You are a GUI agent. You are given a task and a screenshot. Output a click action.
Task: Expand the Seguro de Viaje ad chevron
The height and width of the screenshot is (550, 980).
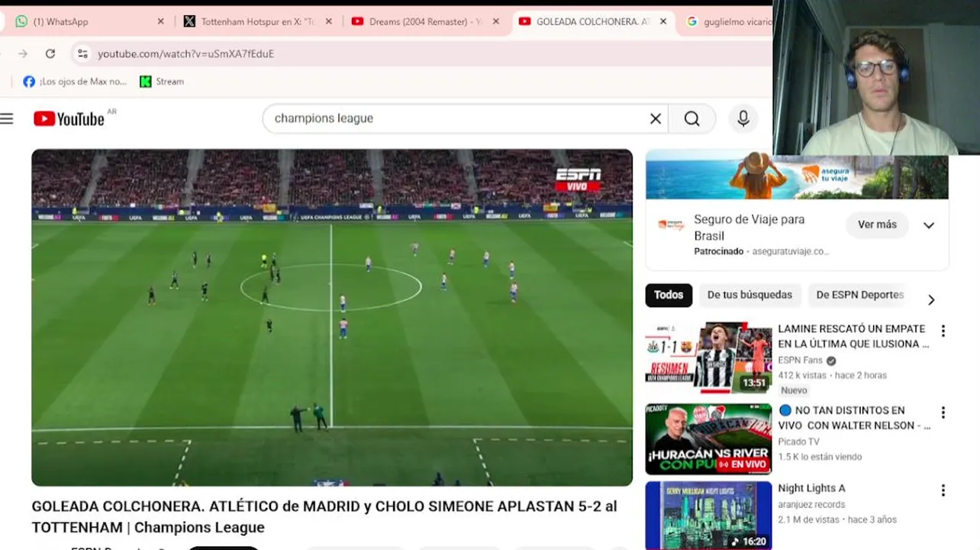(x=929, y=225)
